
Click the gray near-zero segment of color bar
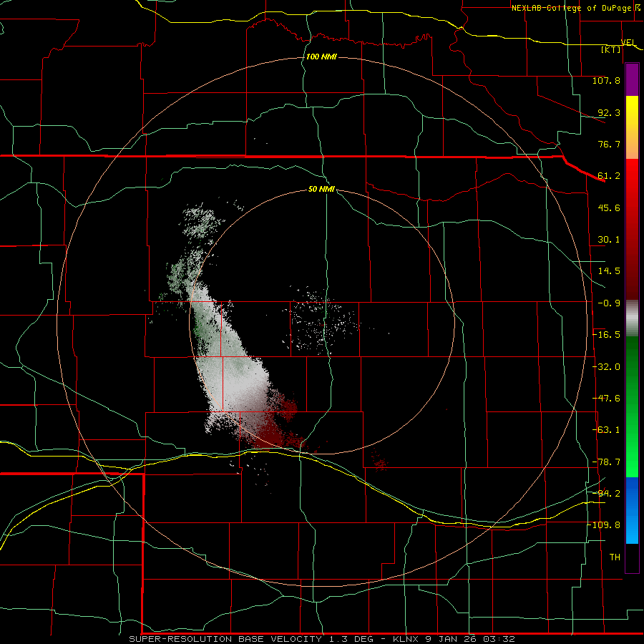(x=632, y=318)
